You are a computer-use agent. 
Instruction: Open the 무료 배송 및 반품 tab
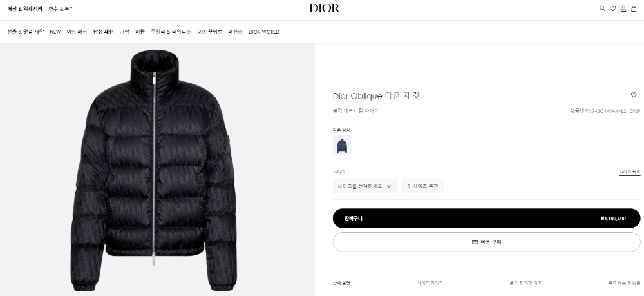pos(624,283)
